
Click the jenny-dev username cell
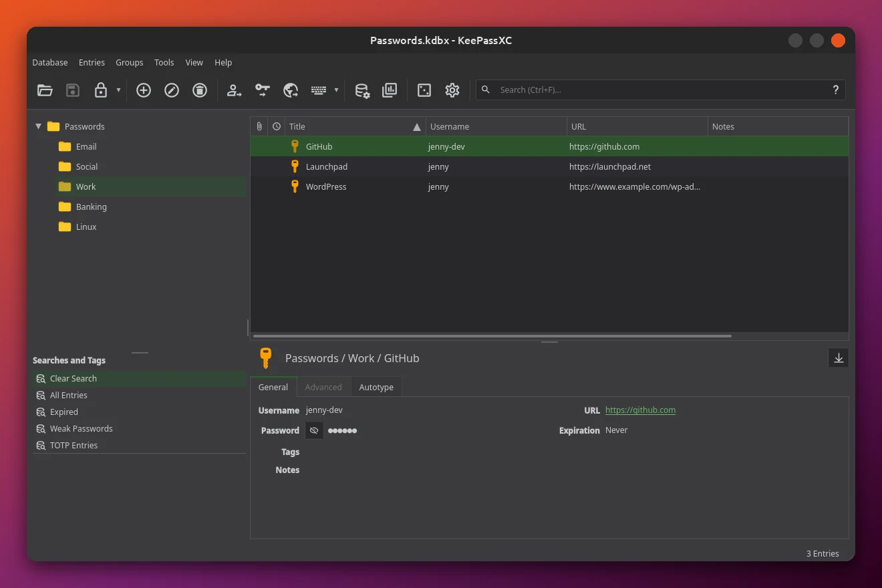point(446,146)
